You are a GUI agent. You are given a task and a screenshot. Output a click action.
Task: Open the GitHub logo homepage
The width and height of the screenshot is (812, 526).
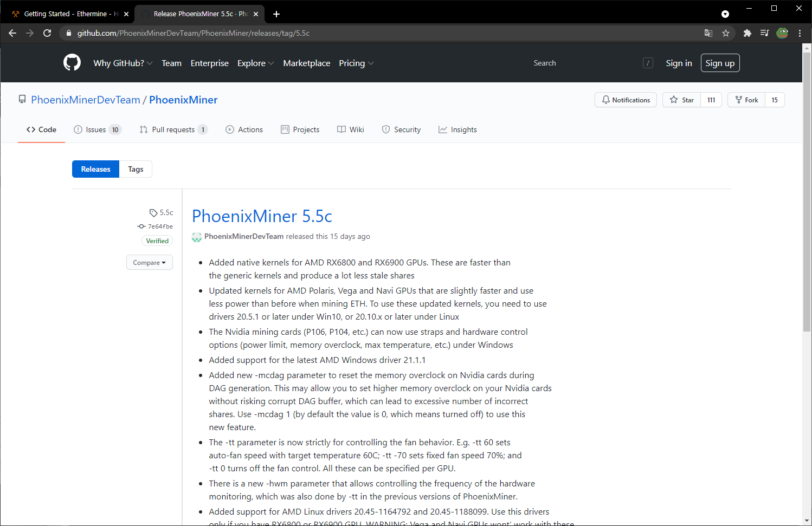pyautogui.click(x=72, y=63)
